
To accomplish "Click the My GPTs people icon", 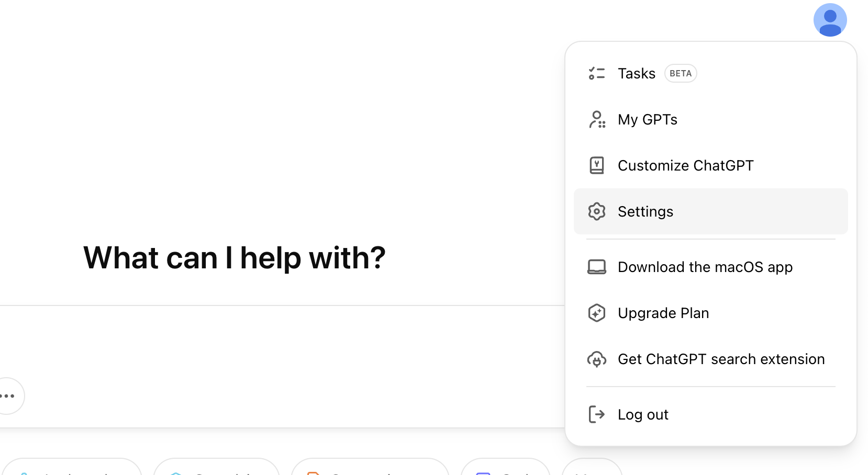I will coord(596,119).
